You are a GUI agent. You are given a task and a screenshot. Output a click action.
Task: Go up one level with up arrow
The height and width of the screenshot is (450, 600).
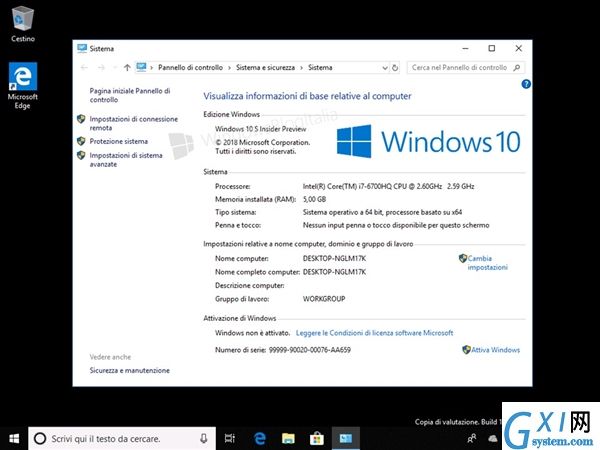point(127,68)
